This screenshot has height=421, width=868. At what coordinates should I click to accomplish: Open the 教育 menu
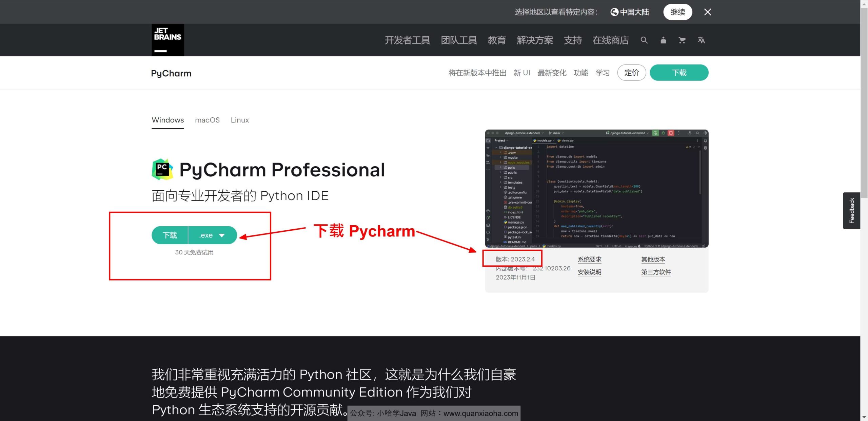[497, 40]
